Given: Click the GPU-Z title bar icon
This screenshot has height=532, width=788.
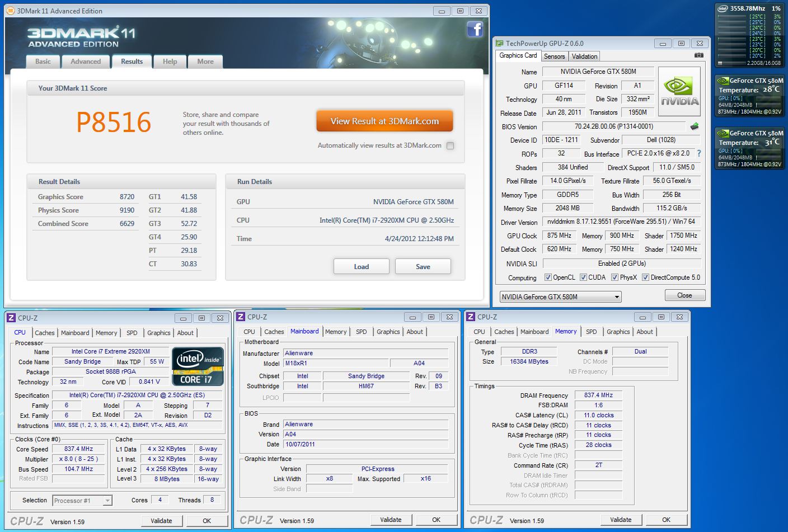Looking at the screenshot, I should pos(499,43).
